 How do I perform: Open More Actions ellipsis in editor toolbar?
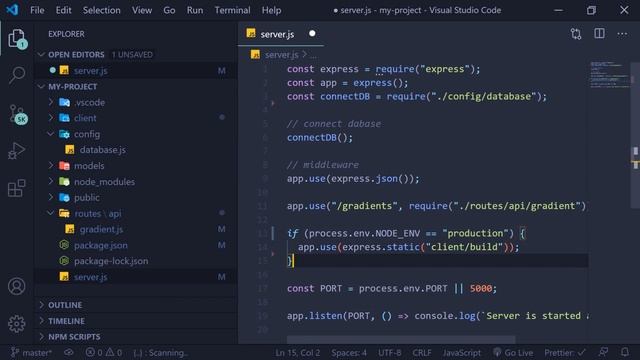pos(622,34)
